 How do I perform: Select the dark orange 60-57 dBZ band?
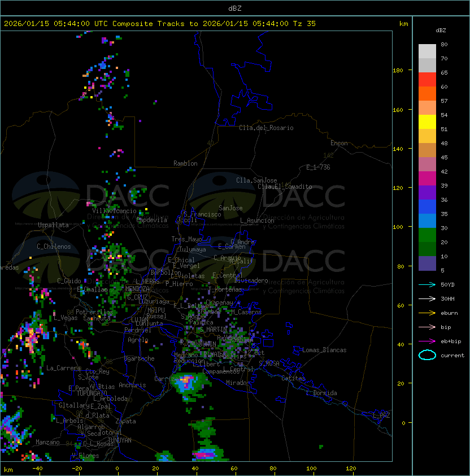click(427, 94)
